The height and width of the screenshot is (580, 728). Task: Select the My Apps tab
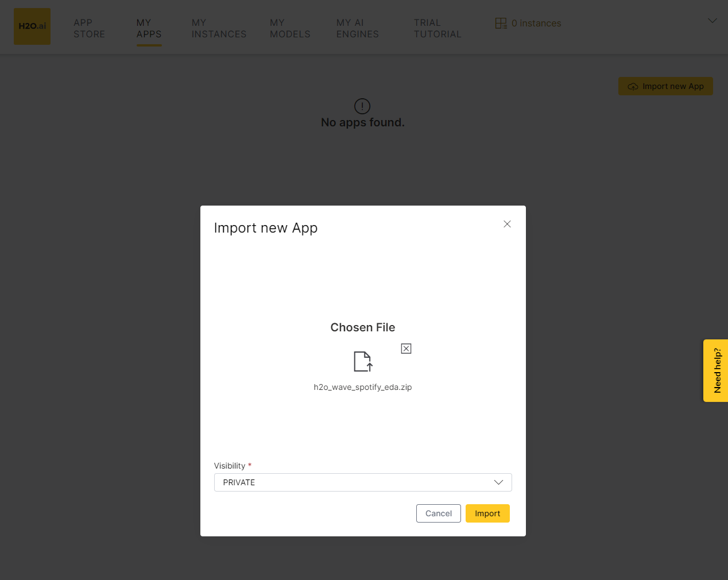(149, 29)
